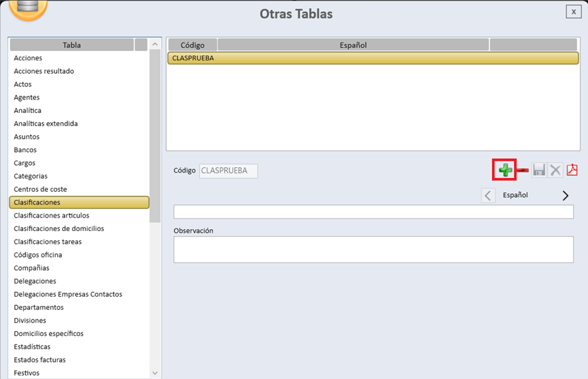
Task: Sort list by the Tabla column header
Action: 72,45
